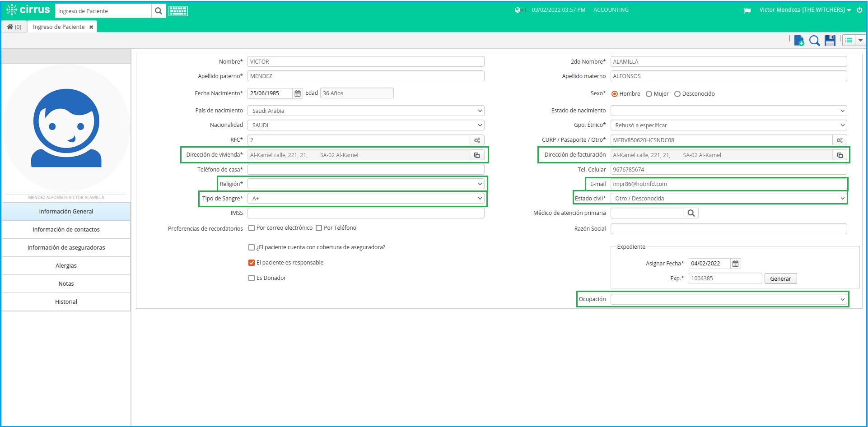Check the Es Donador checkbox

(x=252, y=278)
